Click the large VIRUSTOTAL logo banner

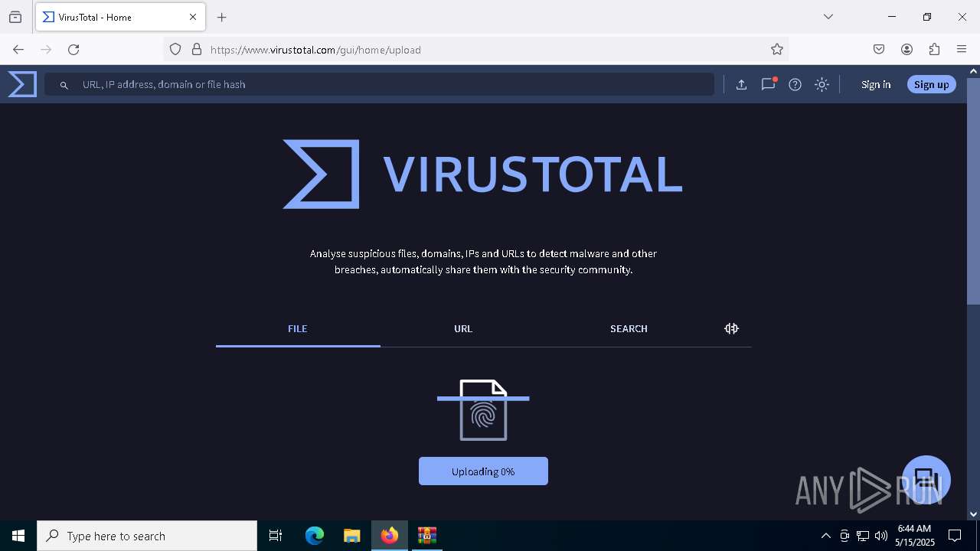[x=482, y=174]
